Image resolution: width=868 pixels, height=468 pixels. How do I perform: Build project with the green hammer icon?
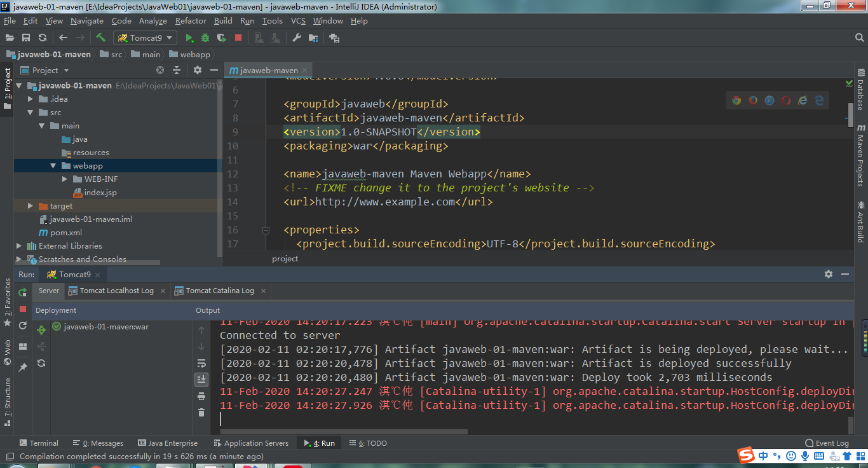click(100, 38)
